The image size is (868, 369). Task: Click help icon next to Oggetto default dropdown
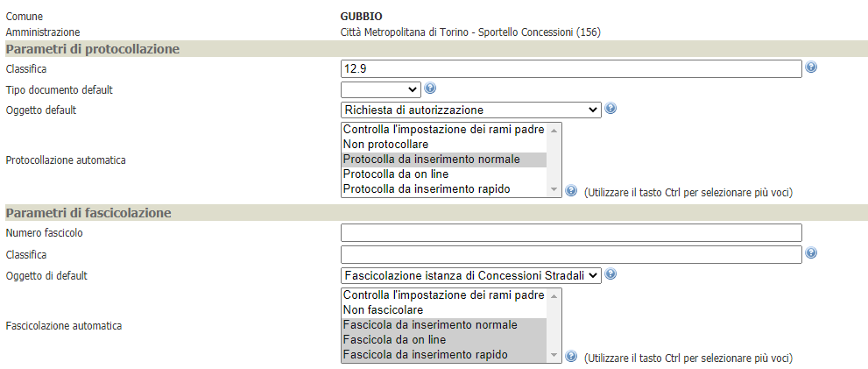pos(610,109)
